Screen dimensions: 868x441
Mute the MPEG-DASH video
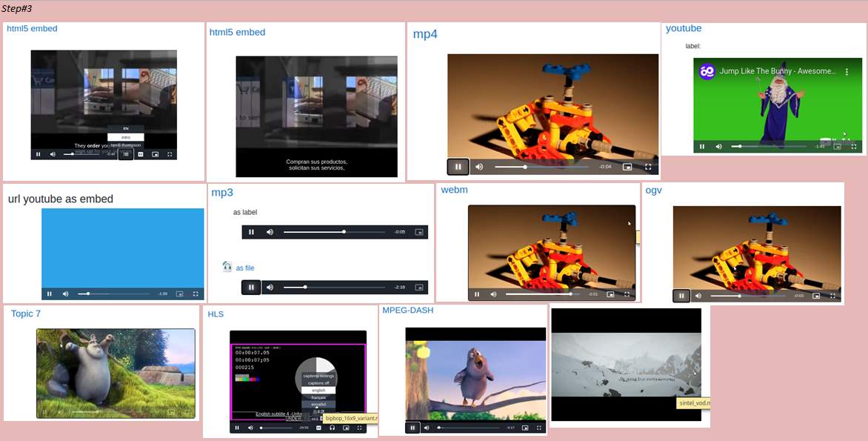427,428
